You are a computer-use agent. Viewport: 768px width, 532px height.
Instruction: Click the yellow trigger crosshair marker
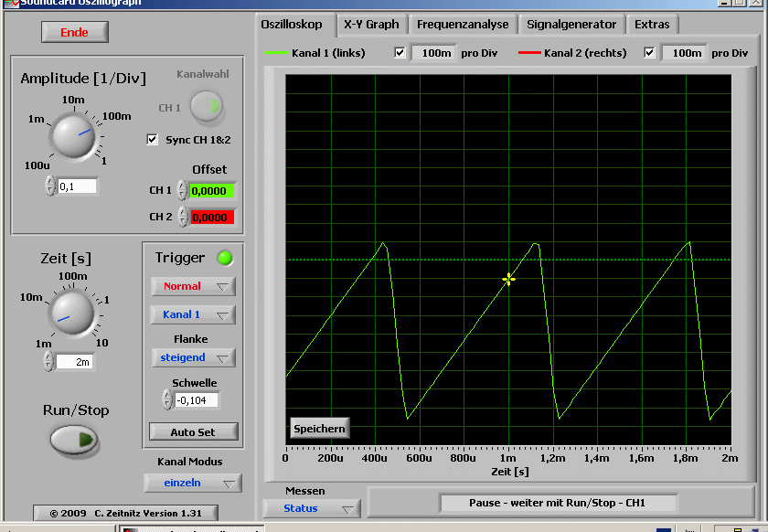click(508, 279)
